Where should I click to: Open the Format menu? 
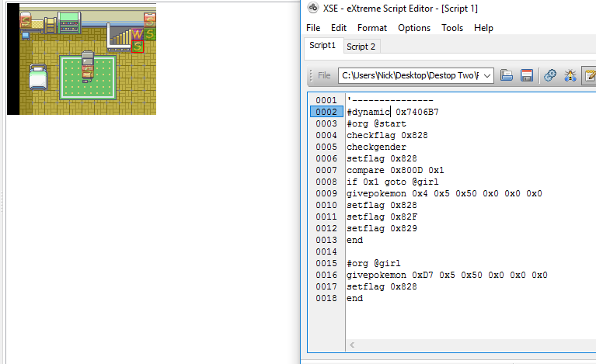tap(371, 28)
